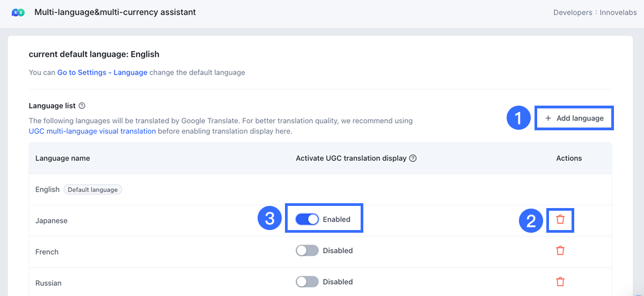Screen dimensions: 644x296
Task: Open UGC multi-language visual translation link
Action: click(92, 131)
